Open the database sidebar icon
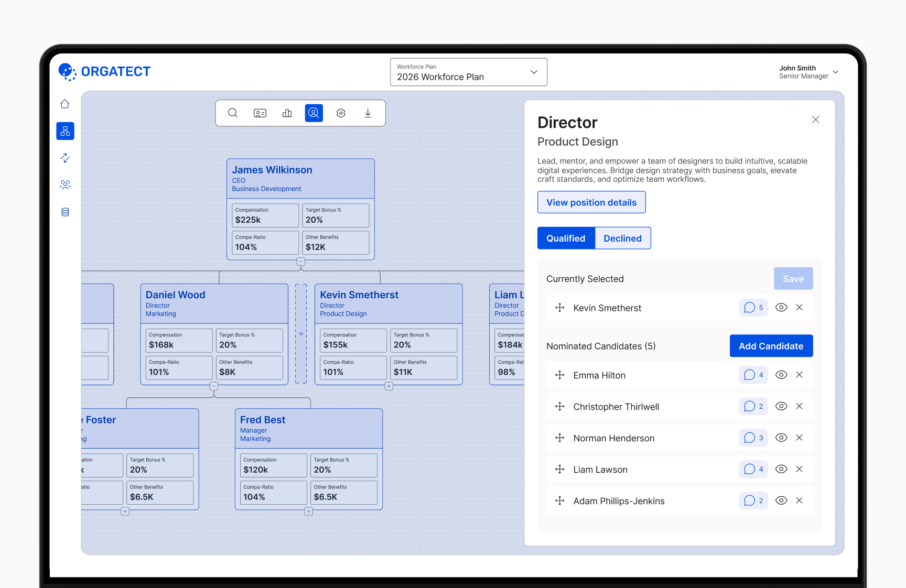This screenshot has height=588, width=906. tap(65, 212)
